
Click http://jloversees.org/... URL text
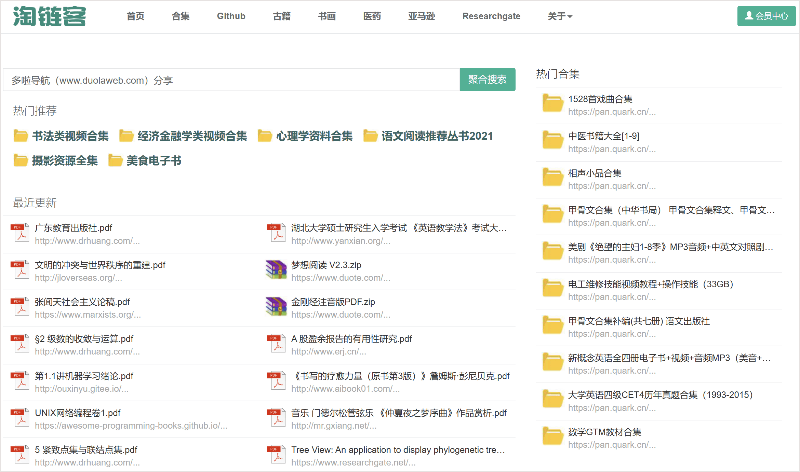(78, 278)
